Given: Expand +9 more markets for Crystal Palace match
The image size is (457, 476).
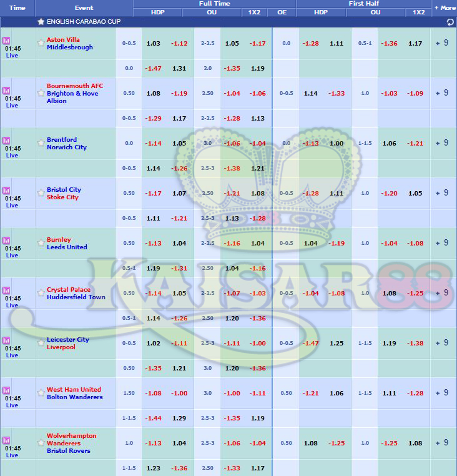Looking at the screenshot, I should click(442, 292).
